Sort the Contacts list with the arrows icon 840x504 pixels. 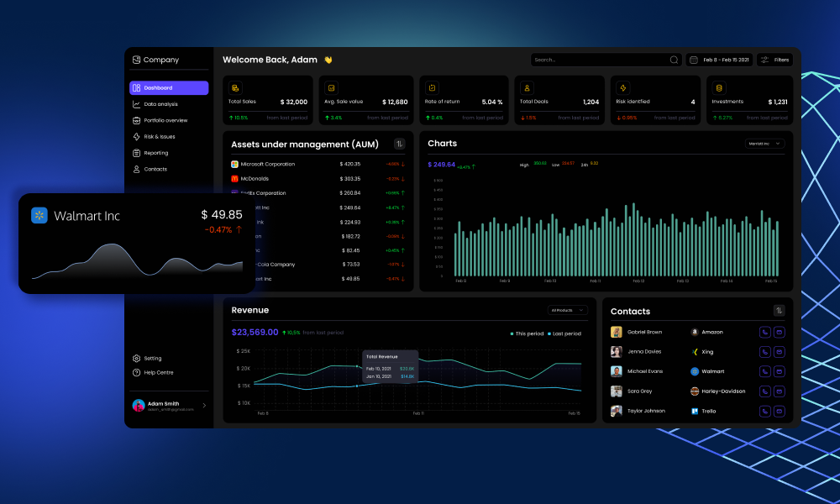click(779, 311)
